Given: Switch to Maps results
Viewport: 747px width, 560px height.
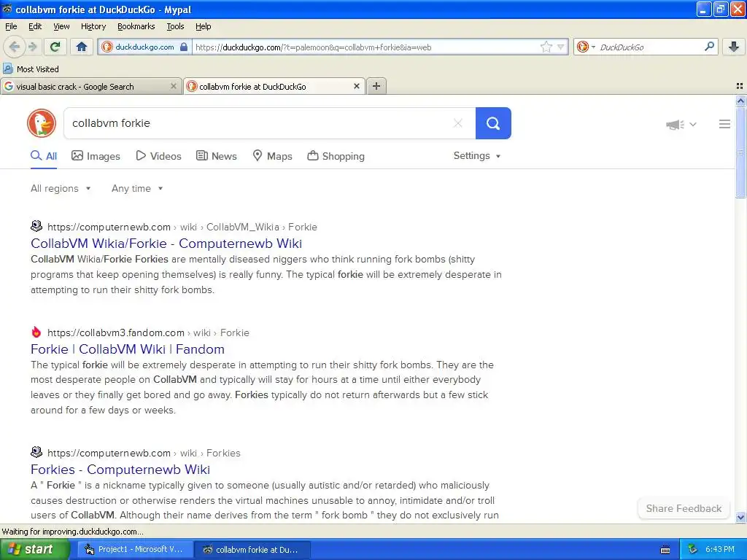Looking at the screenshot, I should click(272, 156).
